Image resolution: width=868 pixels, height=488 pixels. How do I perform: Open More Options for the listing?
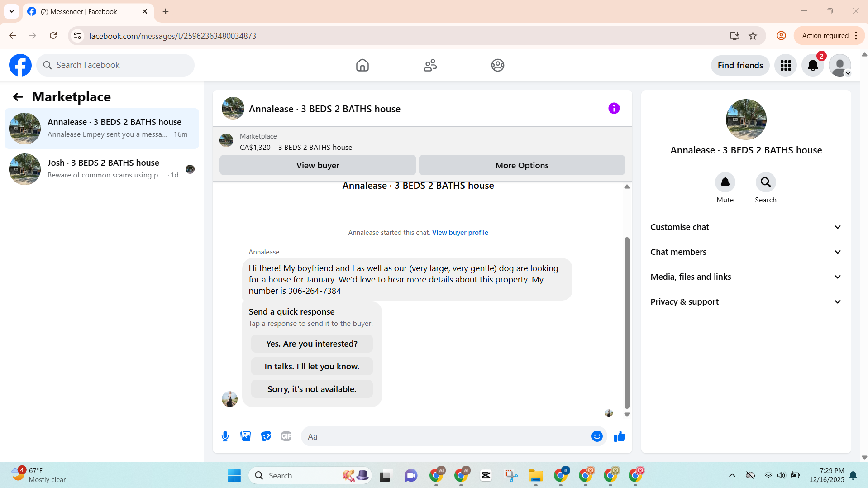pyautogui.click(x=522, y=165)
